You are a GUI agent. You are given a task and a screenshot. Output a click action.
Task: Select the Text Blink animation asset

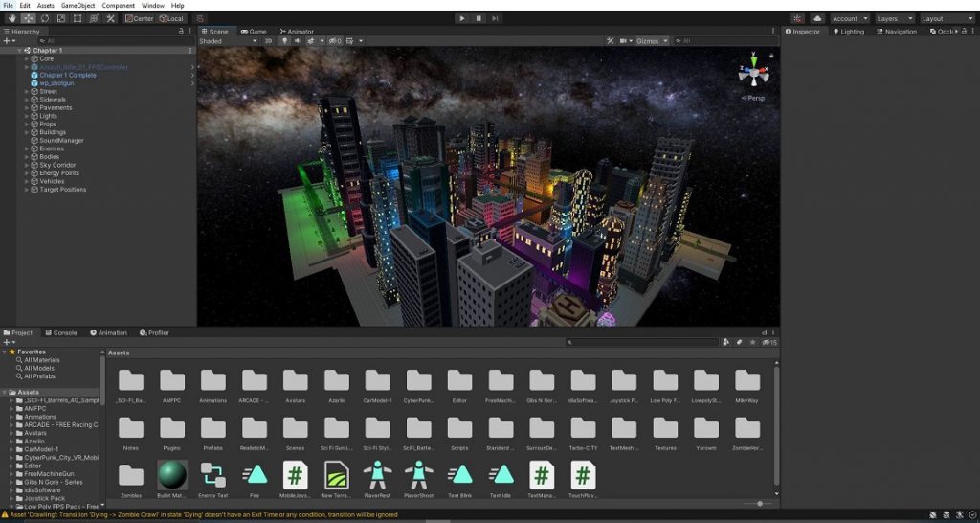pos(460,480)
